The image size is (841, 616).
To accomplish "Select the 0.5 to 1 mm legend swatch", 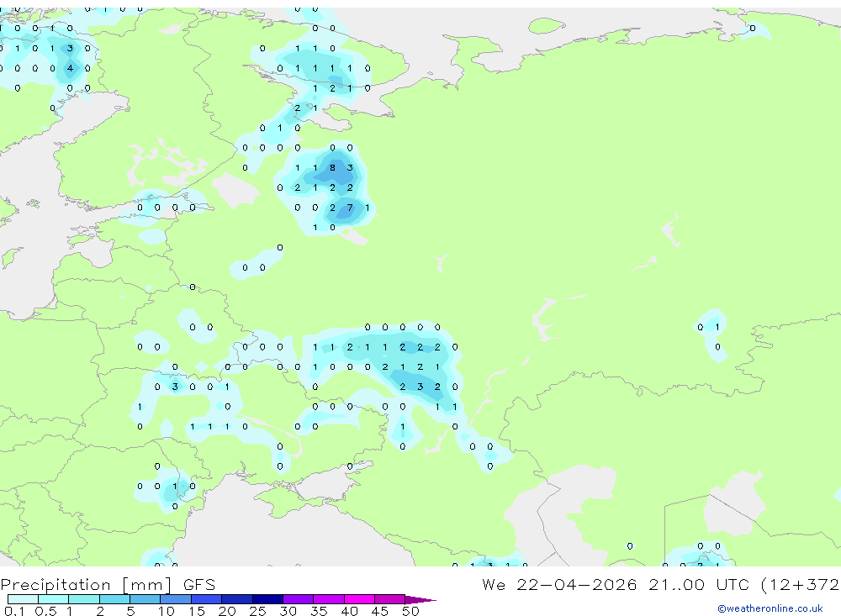I will coord(54,599).
